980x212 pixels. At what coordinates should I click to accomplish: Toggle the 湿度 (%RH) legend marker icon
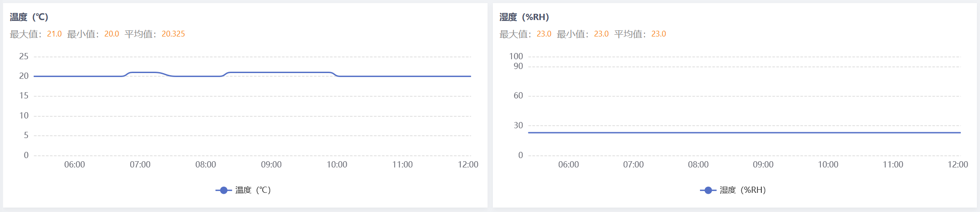708,190
